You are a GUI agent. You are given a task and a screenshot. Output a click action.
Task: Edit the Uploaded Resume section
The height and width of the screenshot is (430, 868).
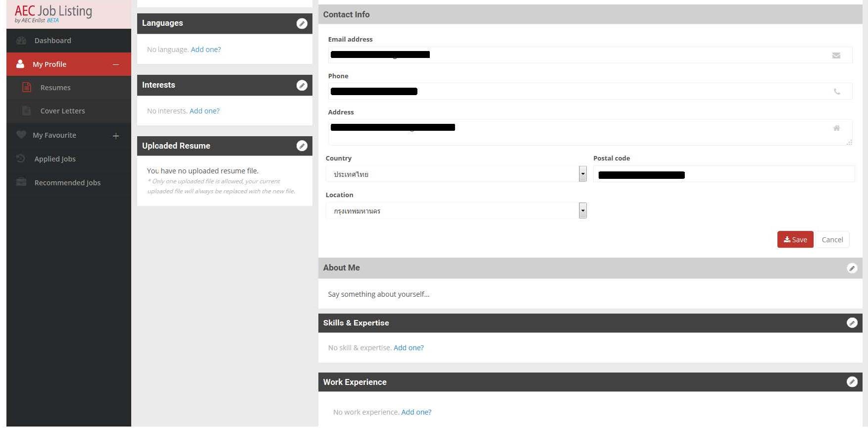click(x=302, y=146)
